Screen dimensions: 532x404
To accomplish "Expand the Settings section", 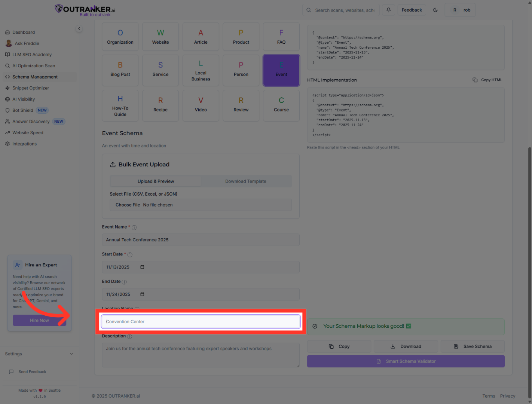I will 39,354.
